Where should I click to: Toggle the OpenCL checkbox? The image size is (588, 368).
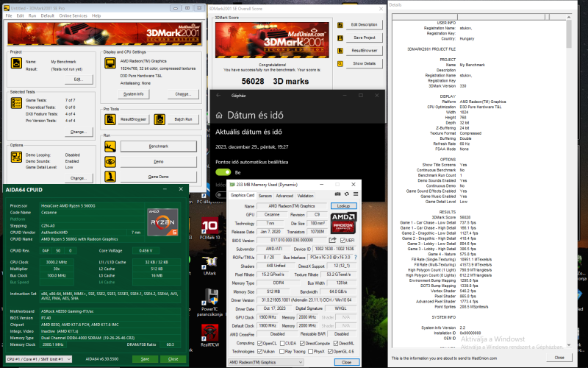260,343
